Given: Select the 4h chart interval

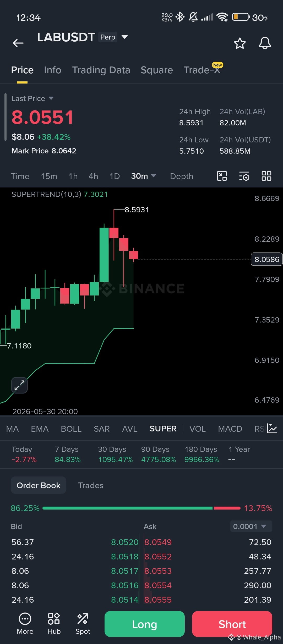Looking at the screenshot, I should (93, 176).
